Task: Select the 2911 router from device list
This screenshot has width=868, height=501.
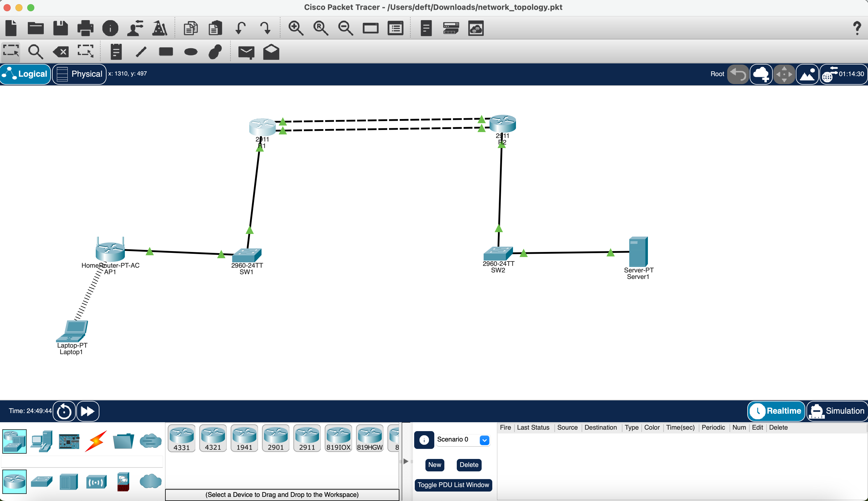Action: pos(307,438)
